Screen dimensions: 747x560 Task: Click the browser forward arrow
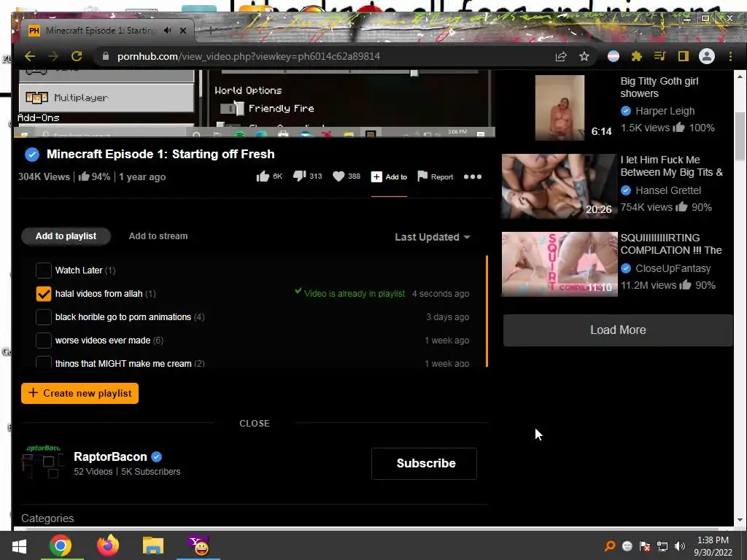pyautogui.click(x=53, y=56)
